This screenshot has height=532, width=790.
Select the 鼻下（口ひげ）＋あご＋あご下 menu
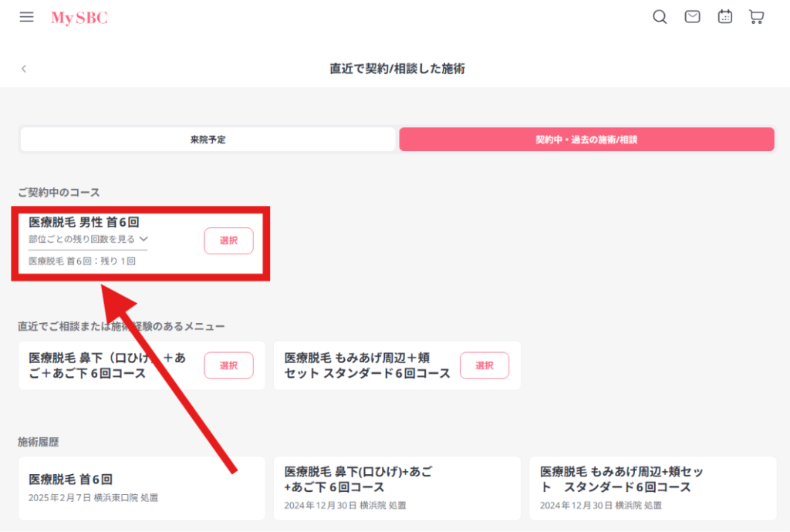pyautogui.click(x=228, y=365)
